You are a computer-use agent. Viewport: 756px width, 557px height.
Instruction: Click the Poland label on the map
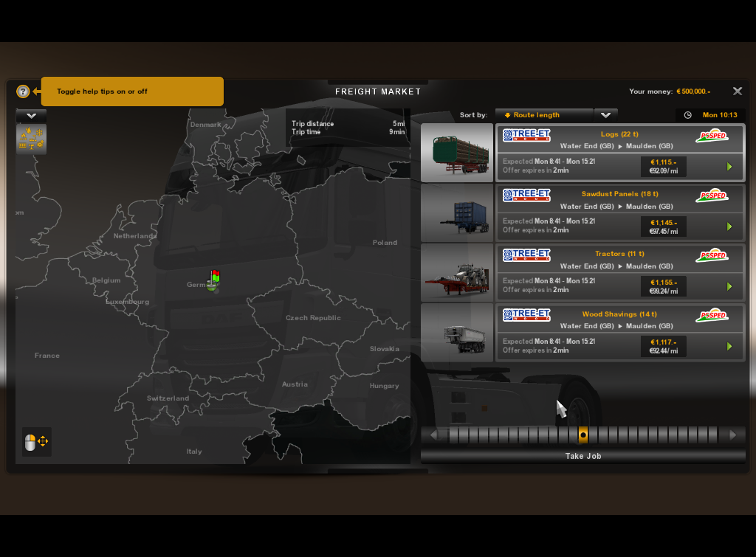[385, 243]
